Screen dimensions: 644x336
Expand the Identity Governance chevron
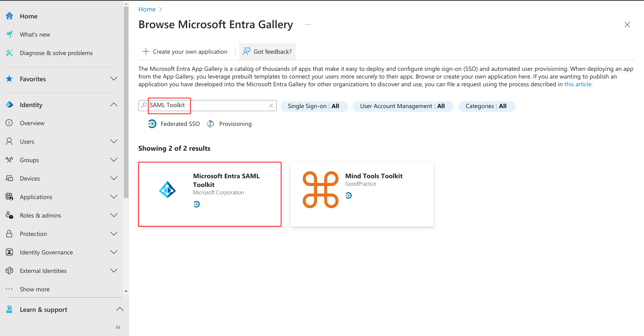click(x=114, y=252)
